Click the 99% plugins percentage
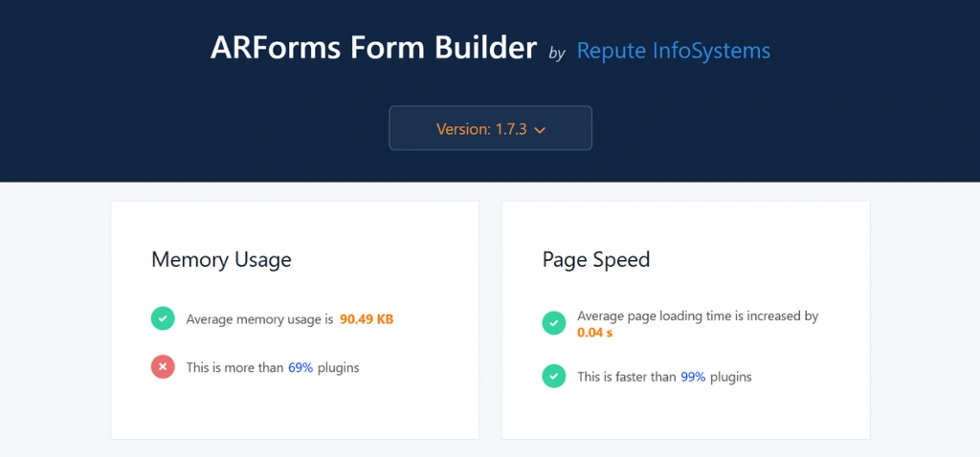 point(693,377)
